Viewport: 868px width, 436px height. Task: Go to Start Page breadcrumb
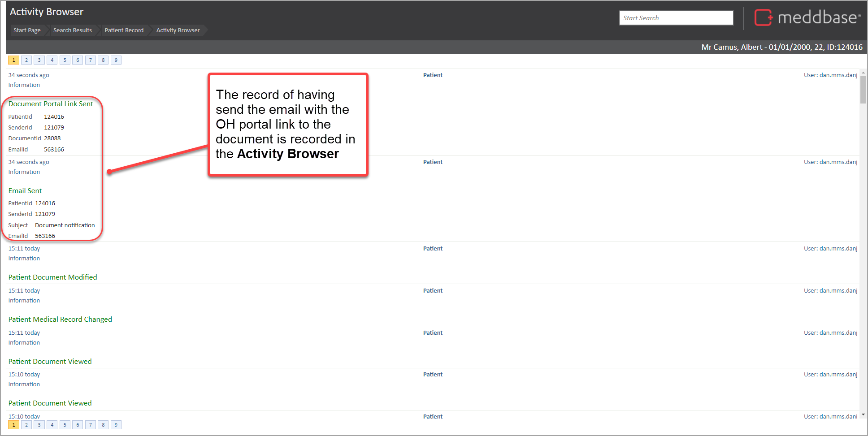(27, 30)
